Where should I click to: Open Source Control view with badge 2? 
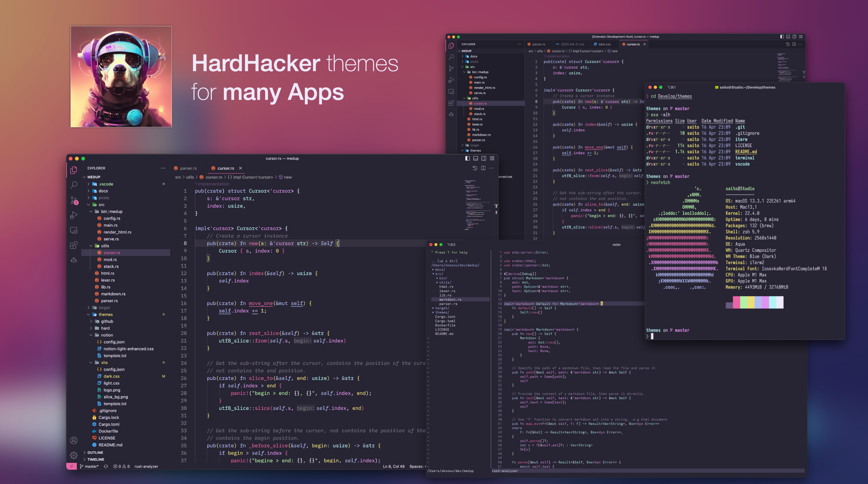[74, 201]
